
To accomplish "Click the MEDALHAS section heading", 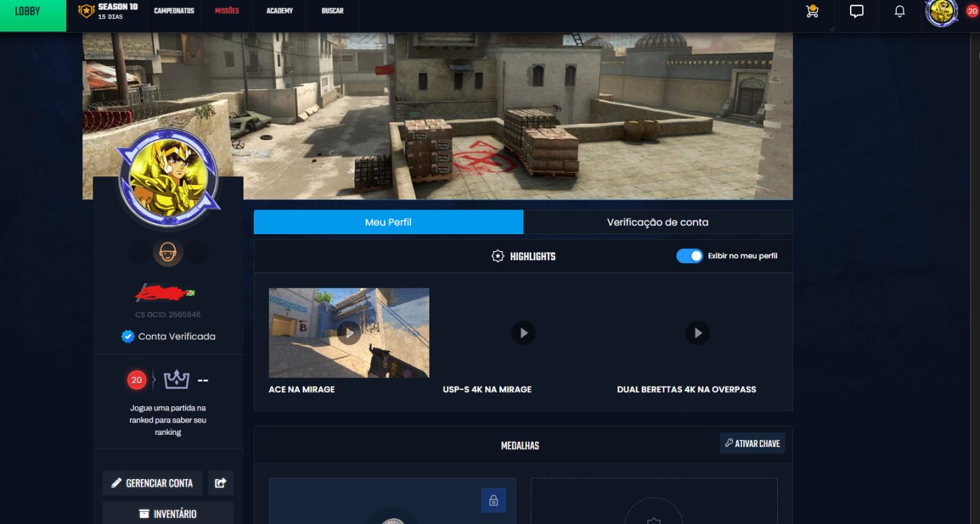I will click(x=520, y=445).
